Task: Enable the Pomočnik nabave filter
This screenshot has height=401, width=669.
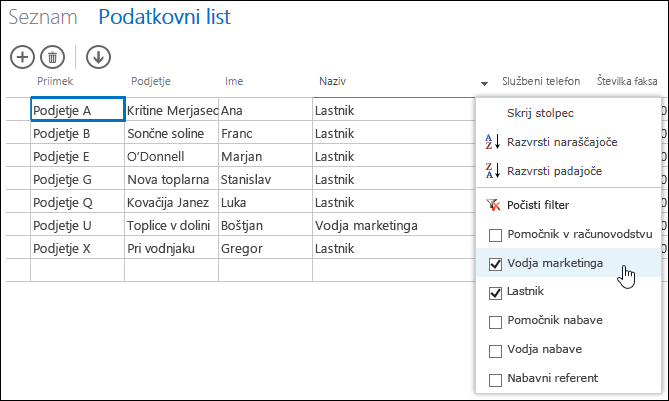Action: click(x=495, y=322)
